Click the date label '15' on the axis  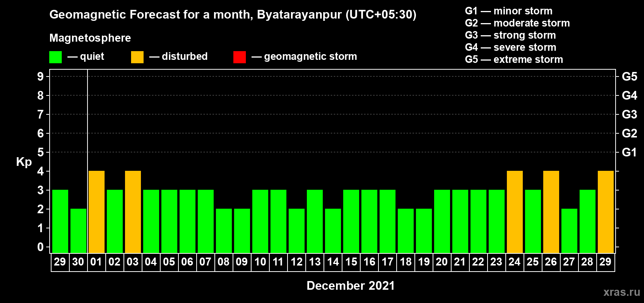click(351, 262)
